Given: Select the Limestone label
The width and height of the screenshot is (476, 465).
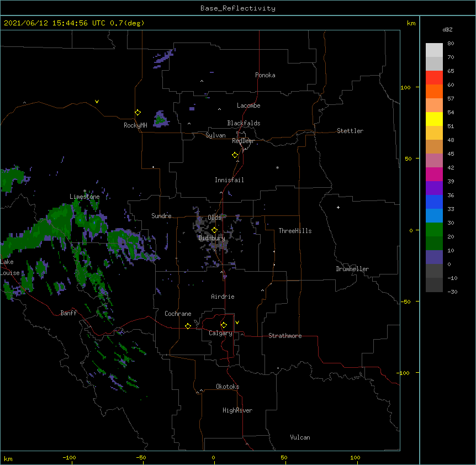Looking at the screenshot, I should click(x=84, y=197).
